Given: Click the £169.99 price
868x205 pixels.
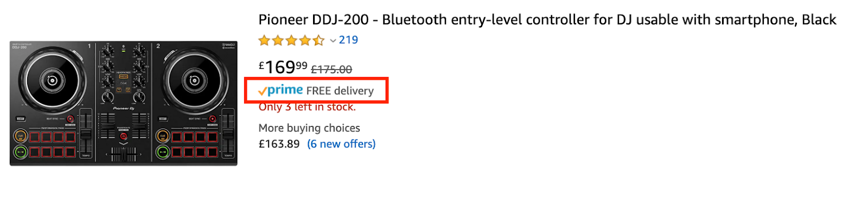Looking at the screenshot, I should point(283,67).
